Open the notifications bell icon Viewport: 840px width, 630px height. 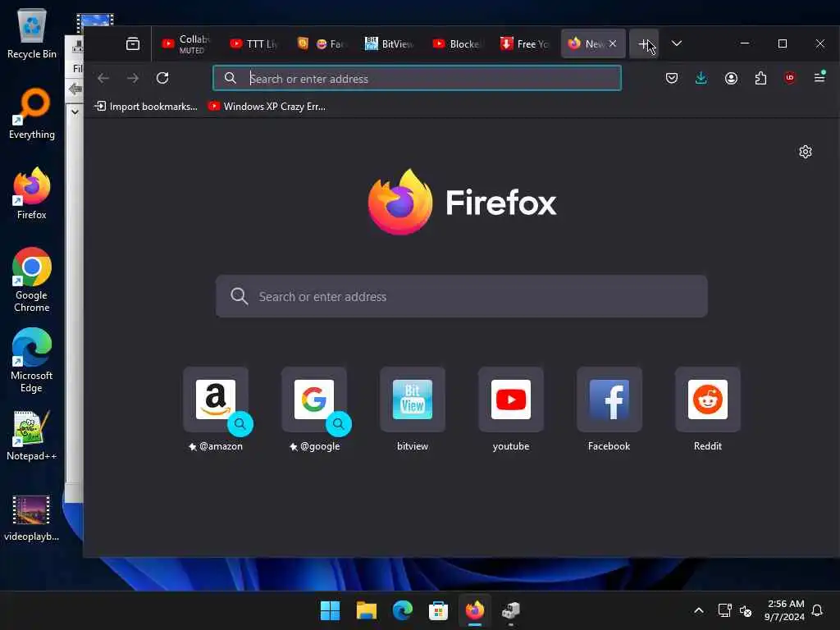click(817, 610)
